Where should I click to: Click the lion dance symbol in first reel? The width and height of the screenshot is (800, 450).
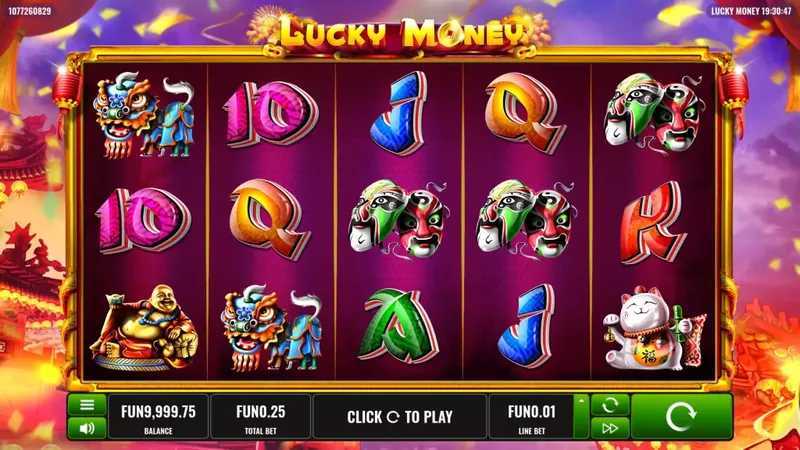coord(144,114)
